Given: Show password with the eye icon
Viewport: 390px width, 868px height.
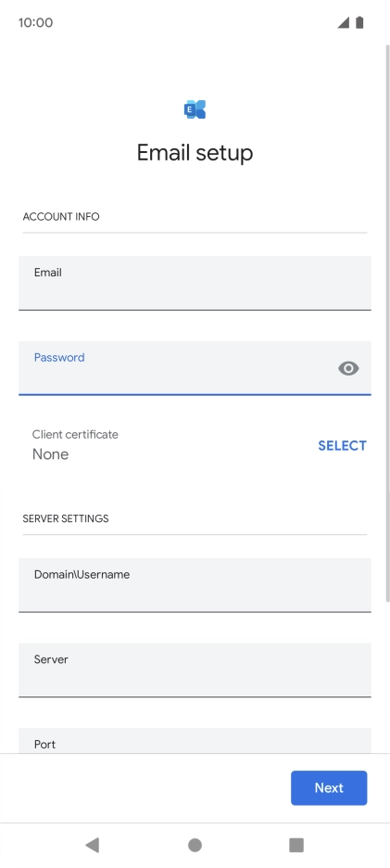Looking at the screenshot, I should coord(348,368).
